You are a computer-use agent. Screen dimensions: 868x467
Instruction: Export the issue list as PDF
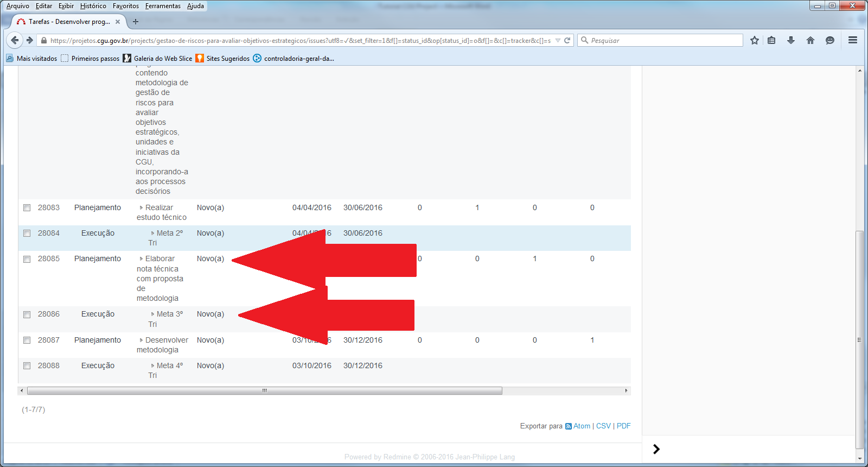[x=623, y=426]
